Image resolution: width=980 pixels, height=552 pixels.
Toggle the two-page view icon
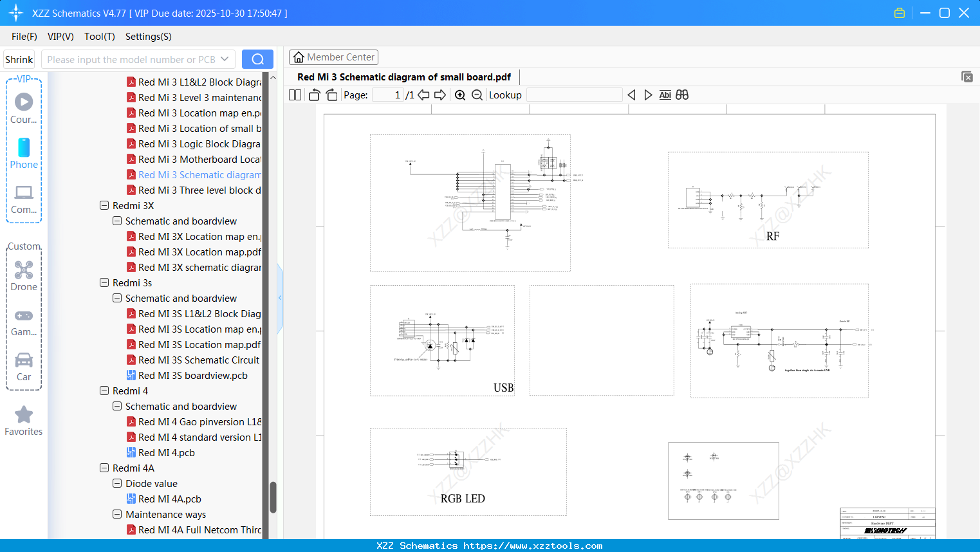[295, 95]
